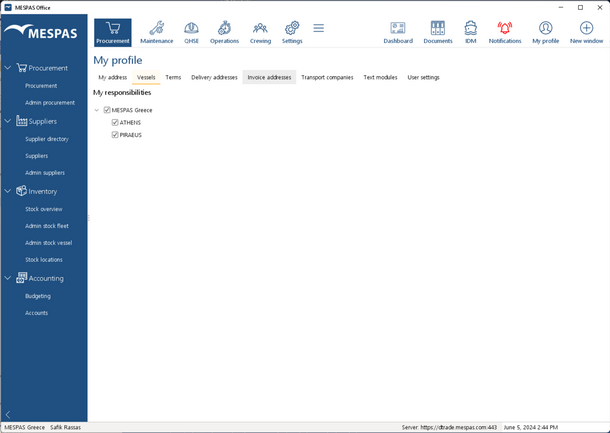This screenshot has width=610, height=433.
Task: Open Admin suppliers
Action: pos(45,173)
